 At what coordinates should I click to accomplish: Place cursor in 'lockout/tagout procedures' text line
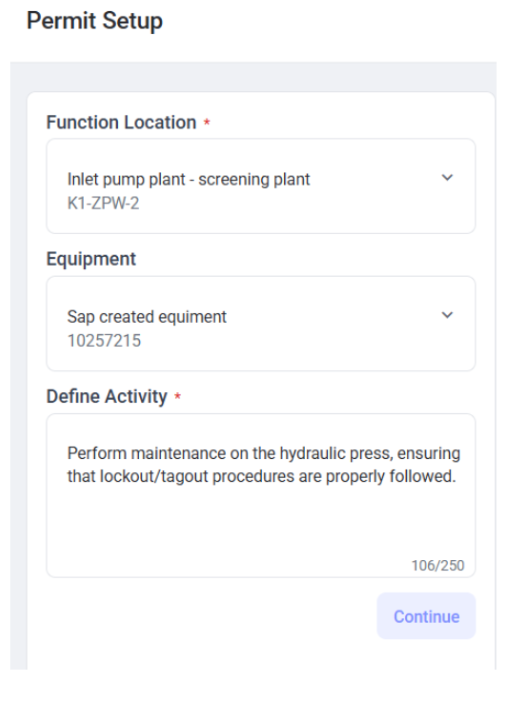262,476
